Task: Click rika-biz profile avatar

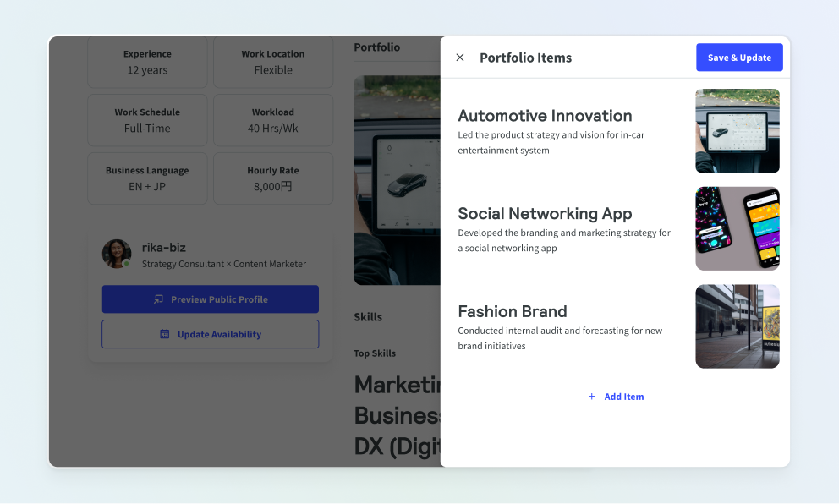Action: coord(117,254)
